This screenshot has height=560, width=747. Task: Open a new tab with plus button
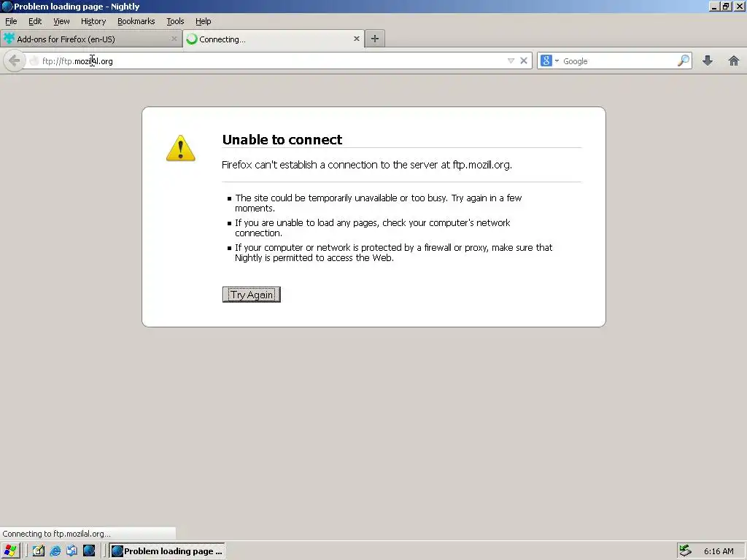click(375, 39)
